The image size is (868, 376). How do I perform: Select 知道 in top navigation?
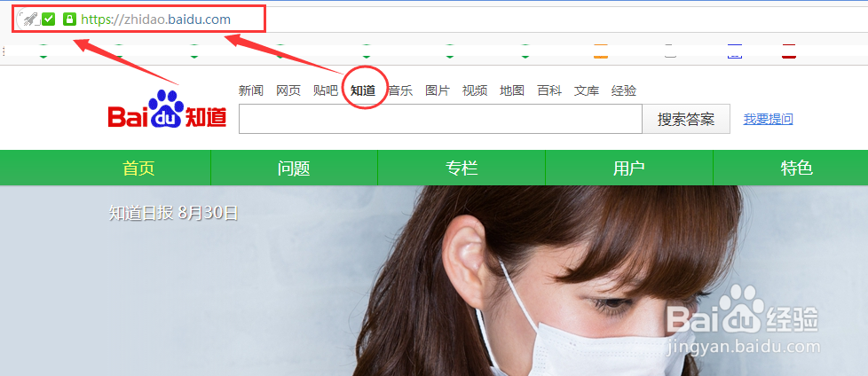[363, 90]
